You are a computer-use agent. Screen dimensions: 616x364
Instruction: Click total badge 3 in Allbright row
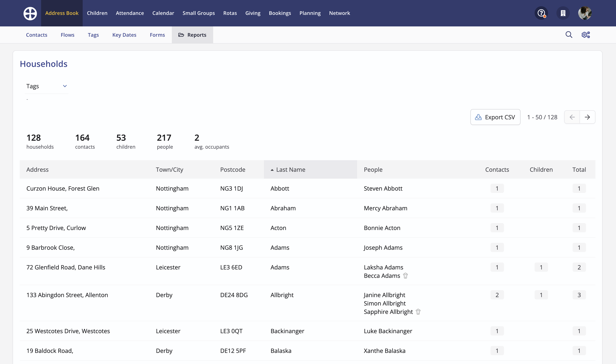coord(579,295)
